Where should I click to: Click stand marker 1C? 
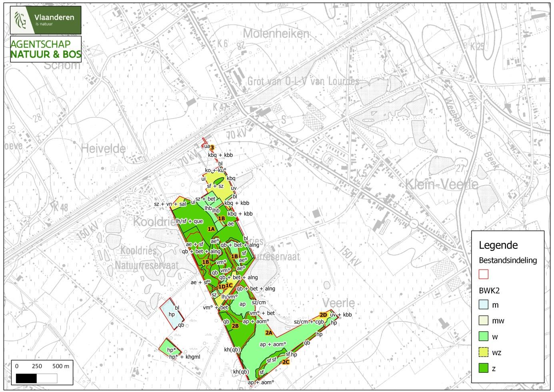229,286
